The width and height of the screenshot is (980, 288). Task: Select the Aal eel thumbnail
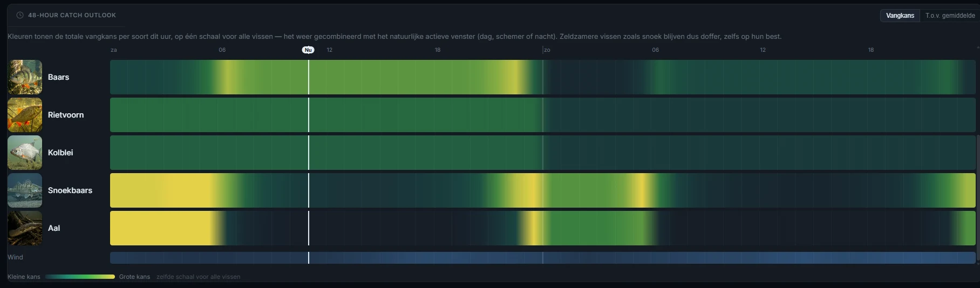click(x=25, y=228)
